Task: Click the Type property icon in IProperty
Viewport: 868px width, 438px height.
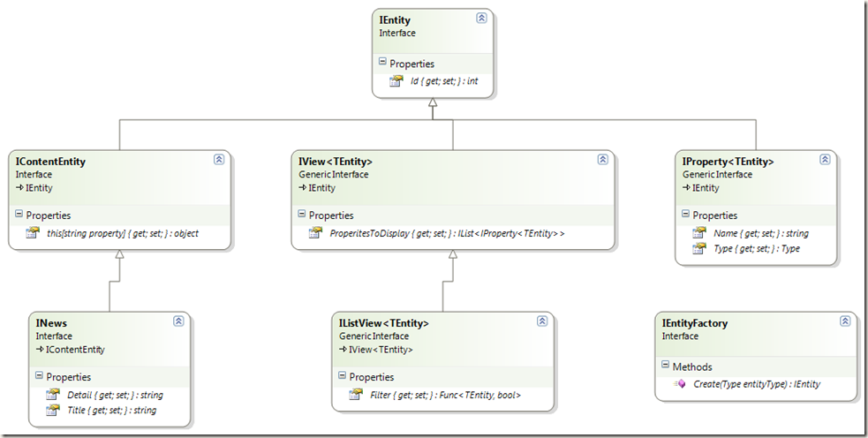Action: pos(699,249)
